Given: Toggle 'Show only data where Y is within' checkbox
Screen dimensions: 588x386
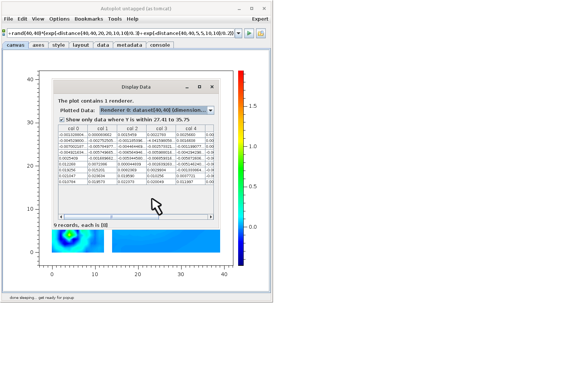Looking at the screenshot, I should coord(62,120).
